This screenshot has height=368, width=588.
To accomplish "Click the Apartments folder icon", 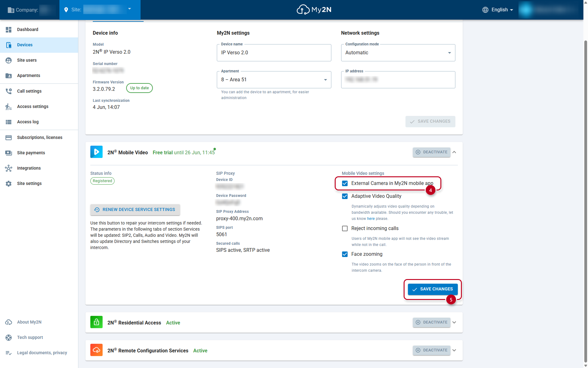I will point(9,75).
